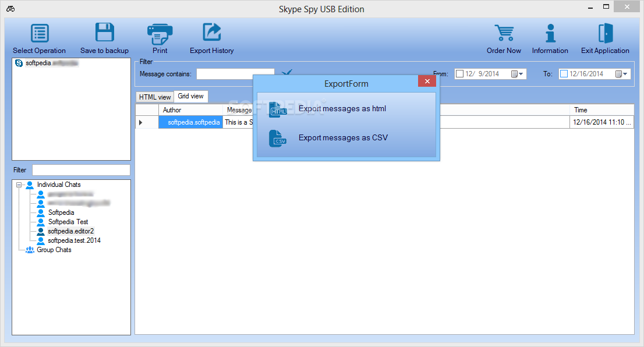644x347 pixels.
Task: Click the row selector arrow in grid
Action: (141, 122)
